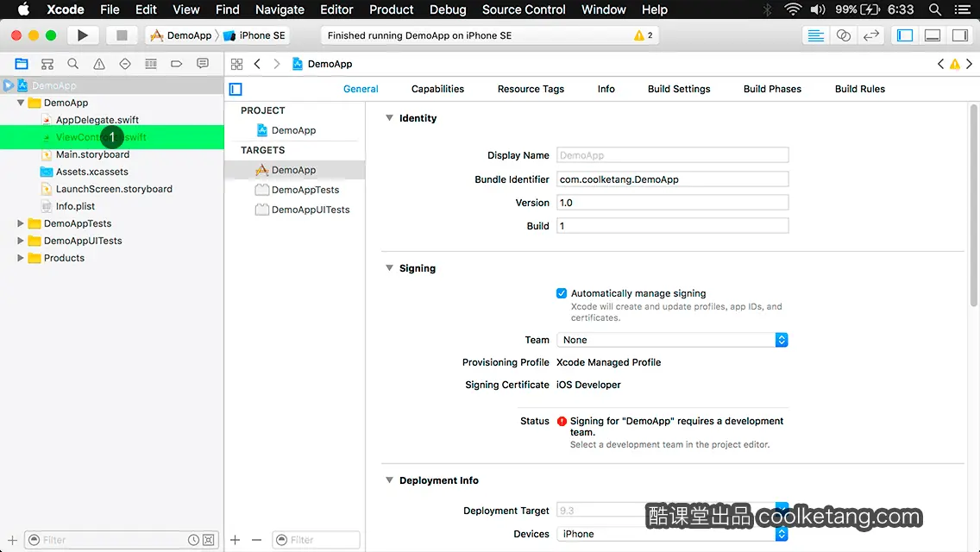The height and width of the screenshot is (552, 980).
Task: Open related items grid menu
Action: click(236, 64)
